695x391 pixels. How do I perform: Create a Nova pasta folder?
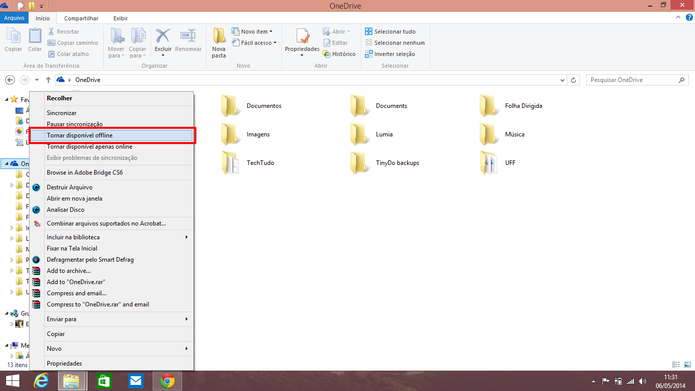pos(219,43)
